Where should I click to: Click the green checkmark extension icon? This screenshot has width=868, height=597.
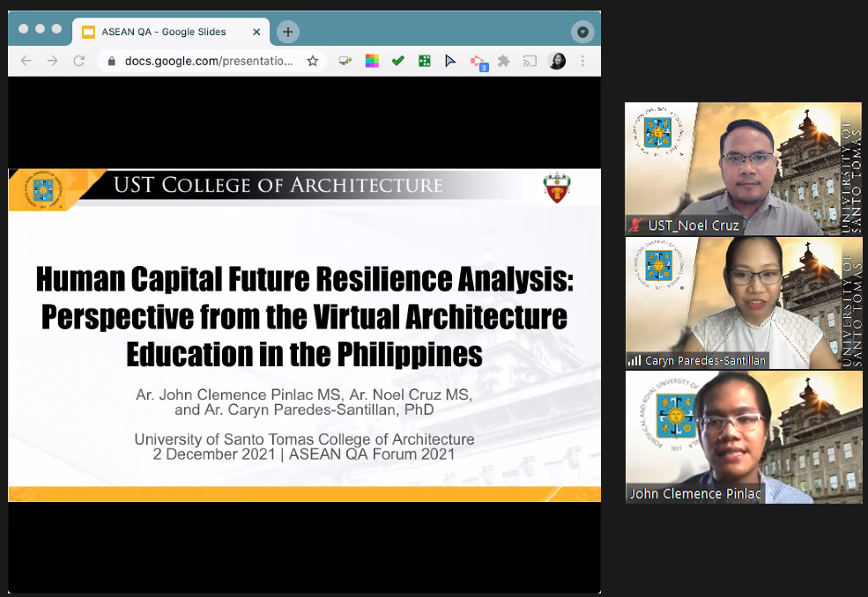click(x=398, y=61)
